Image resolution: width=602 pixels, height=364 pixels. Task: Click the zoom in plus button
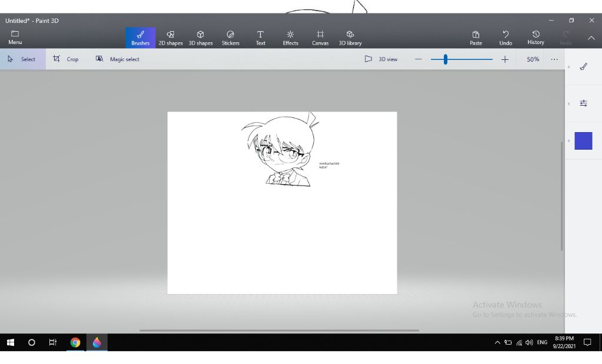(504, 59)
